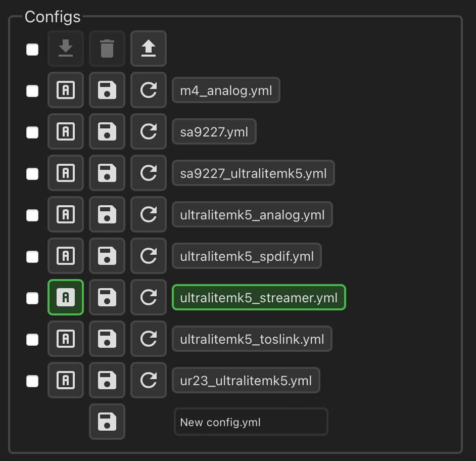Activate the m4_analog.yml config
This screenshot has height=461, width=476.
(x=66, y=90)
